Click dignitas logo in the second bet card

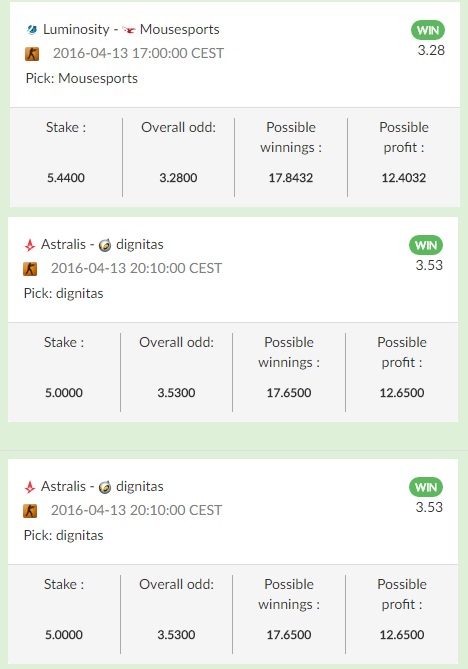pos(105,245)
